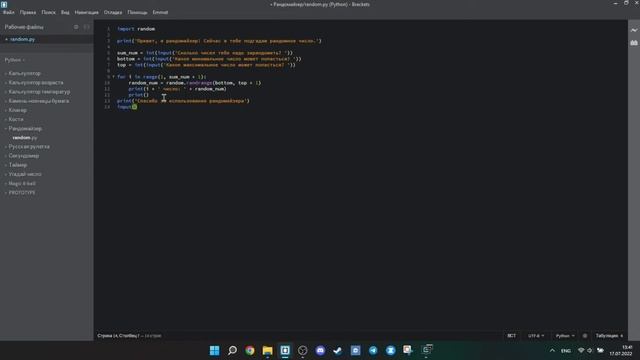Viewport: 640px width, 360px height.
Task: Toggle tab/space indentation setting
Action: 606,336
